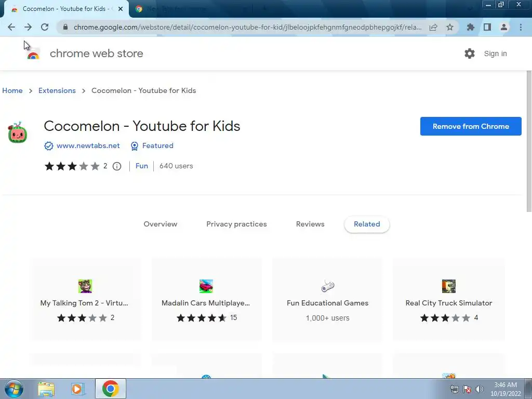This screenshot has width=532, height=399.
Task: Go back to the previous page
Action: (11, 27)
